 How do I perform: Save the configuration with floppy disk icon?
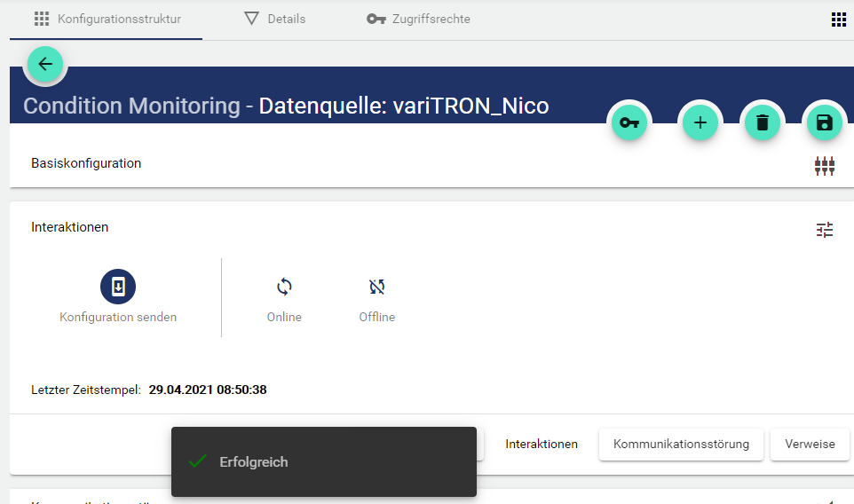click(824, 123)
